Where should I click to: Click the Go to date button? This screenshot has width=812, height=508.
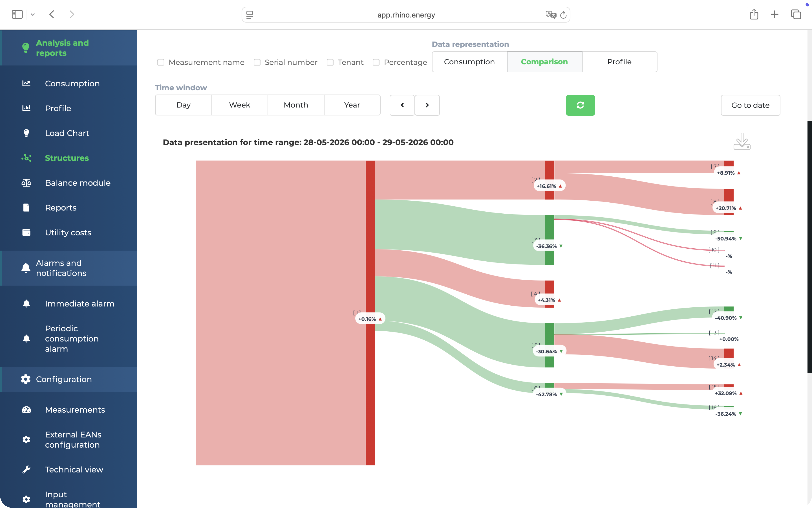[x=750, y=105]
